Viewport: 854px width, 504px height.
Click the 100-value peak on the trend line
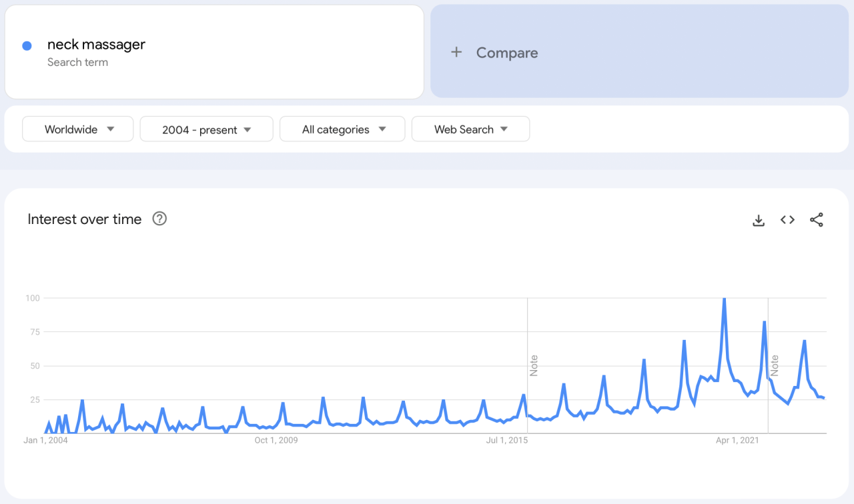point(725,299)
